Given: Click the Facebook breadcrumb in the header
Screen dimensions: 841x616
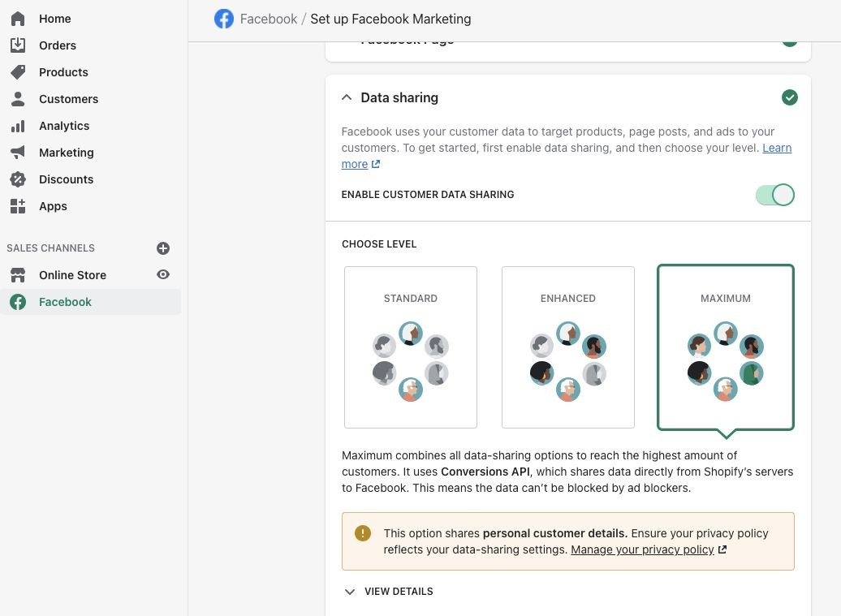Looking at the screenshot, I should point(268,19).
